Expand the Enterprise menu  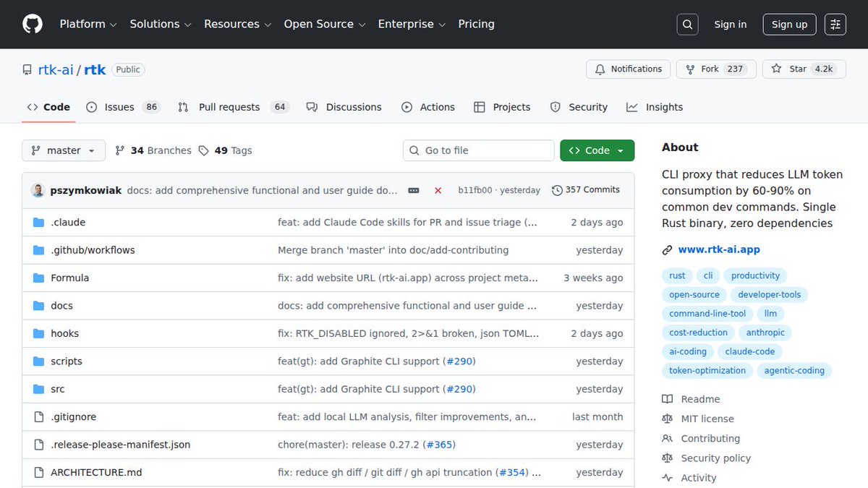point(412,24)
